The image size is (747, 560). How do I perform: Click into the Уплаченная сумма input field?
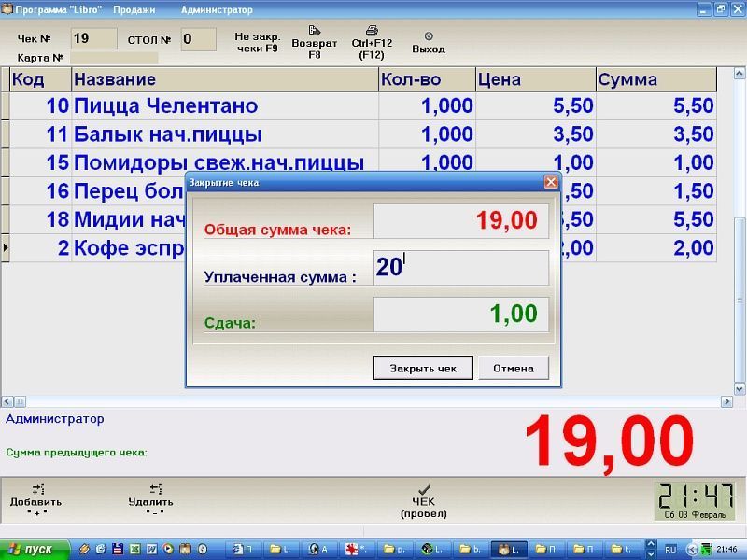[x=460, y=268]
